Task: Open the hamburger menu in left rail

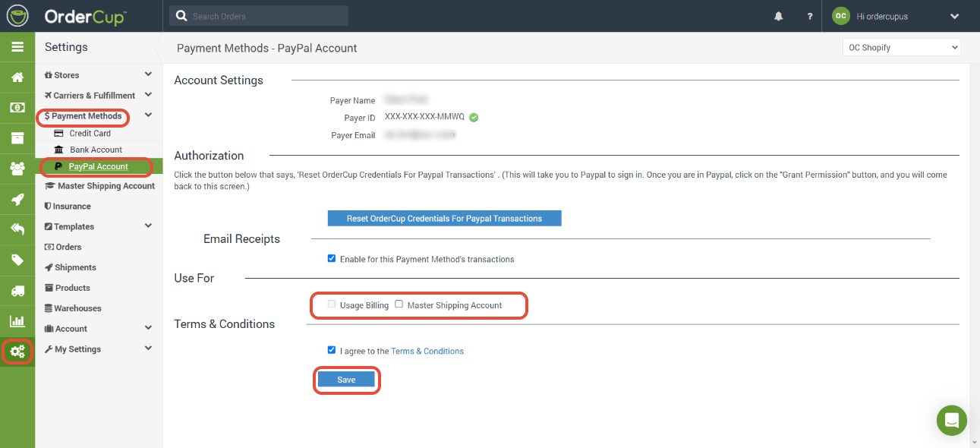Action: 17,47
